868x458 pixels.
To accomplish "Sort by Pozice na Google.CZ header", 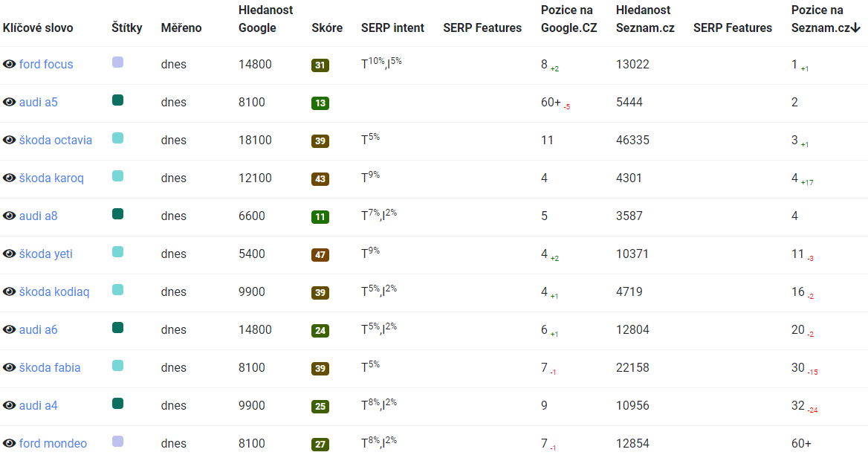I will click(569, 19).
